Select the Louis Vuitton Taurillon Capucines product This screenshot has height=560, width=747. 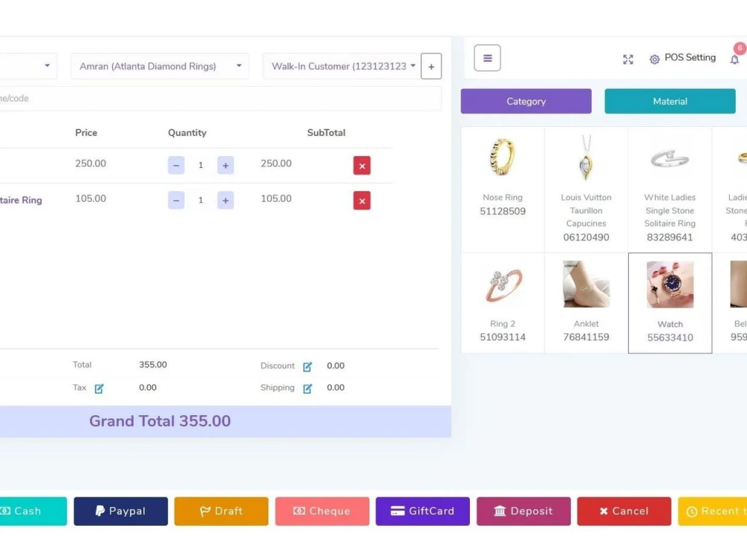pyautogui.click(x=586, y=190)
